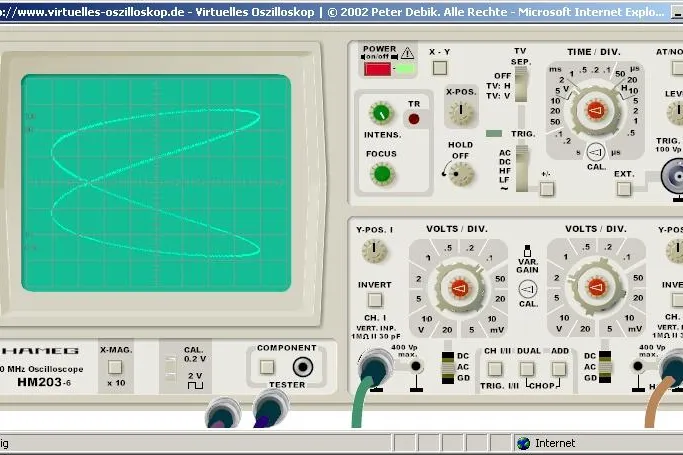Click the TV SEP. slide switch
683x455 pixels.
[521, 84]
